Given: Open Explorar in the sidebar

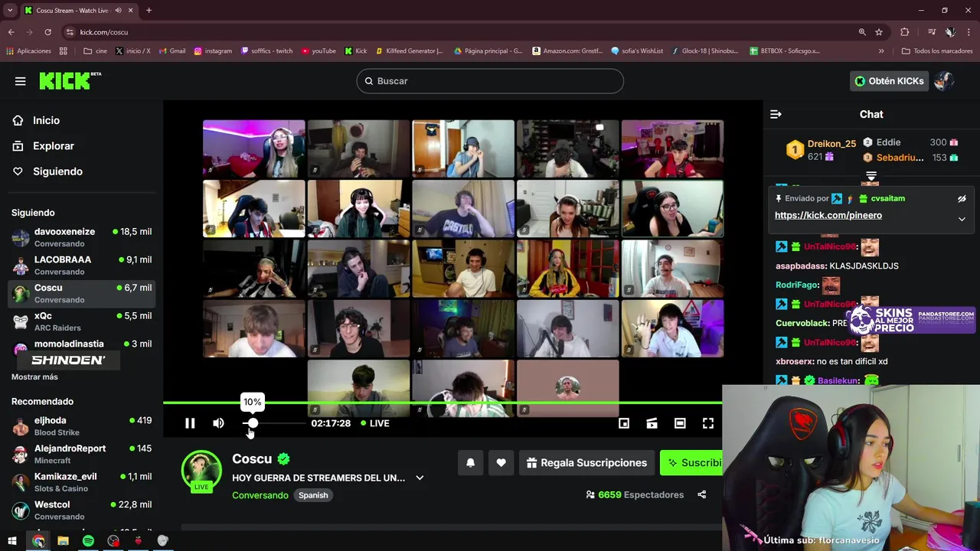Looking at the screenshot, I should point(44,146).
